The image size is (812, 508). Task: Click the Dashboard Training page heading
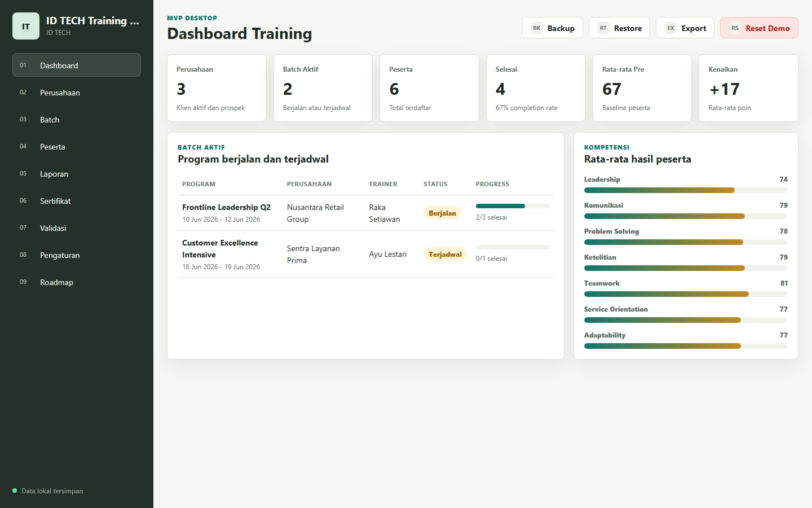click(x=240, y=34)
